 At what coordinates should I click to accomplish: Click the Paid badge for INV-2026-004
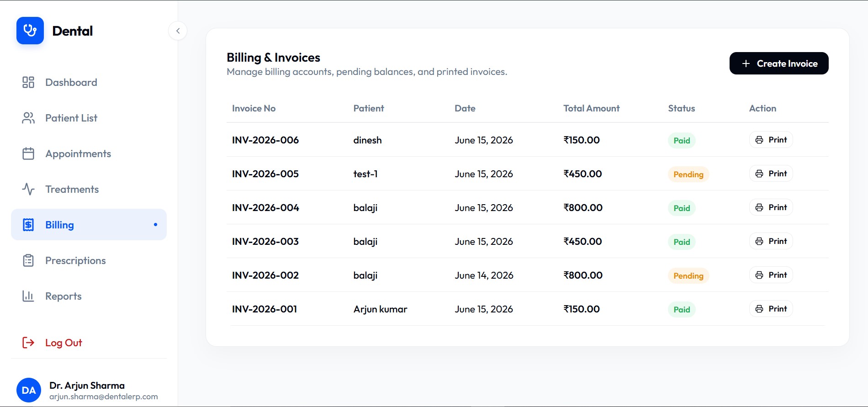[x=682, y=208]
